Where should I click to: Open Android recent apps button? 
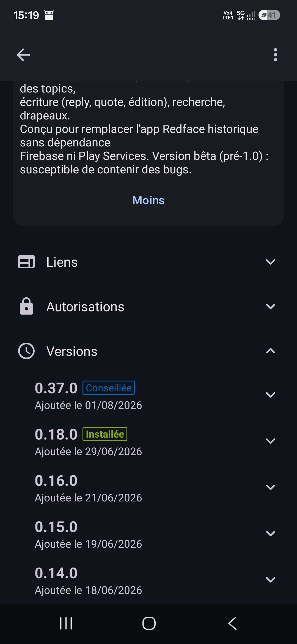pos(66,623)
